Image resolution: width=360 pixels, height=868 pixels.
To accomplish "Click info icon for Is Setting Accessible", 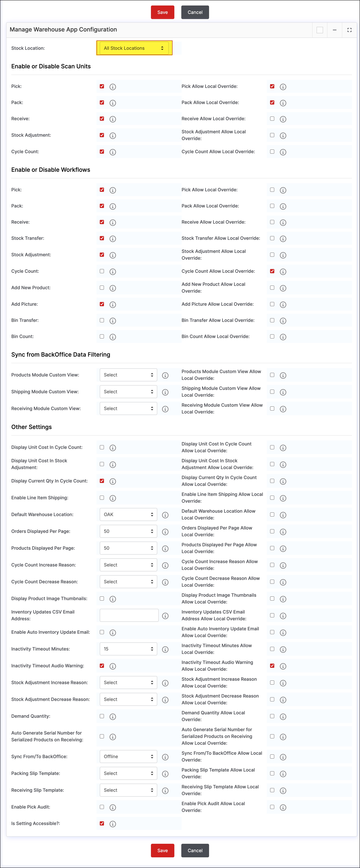I will [113, 824].
